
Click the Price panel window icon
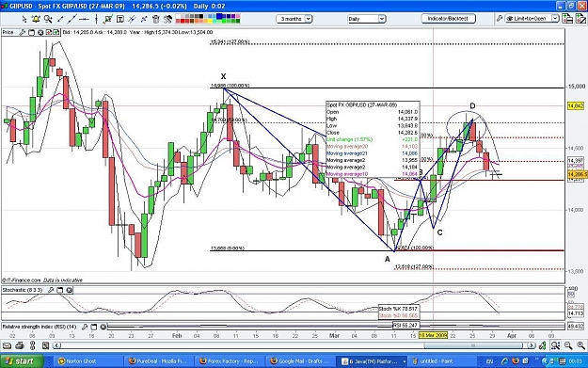coord(31,33)
